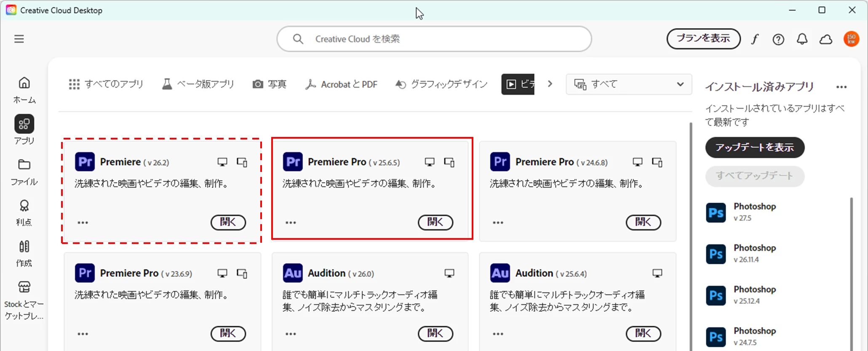Select Photoshop v24.7.5 in installed list
The width and height of the screenshot is (868, 351).
tap(741, 337)
